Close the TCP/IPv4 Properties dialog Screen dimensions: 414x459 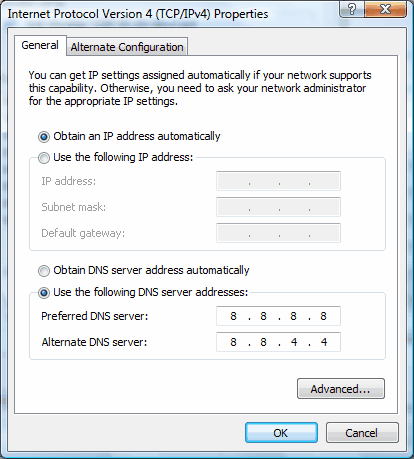tap(386, 9)
